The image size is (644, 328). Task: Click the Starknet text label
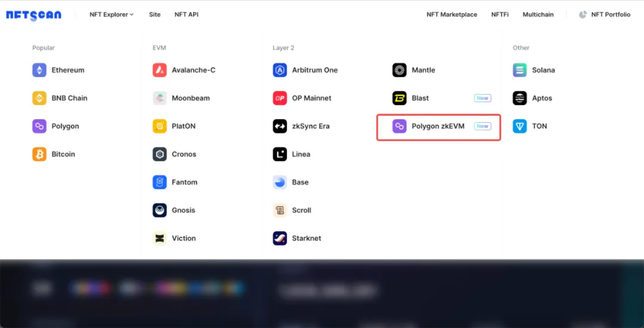[x=306, y=238]
